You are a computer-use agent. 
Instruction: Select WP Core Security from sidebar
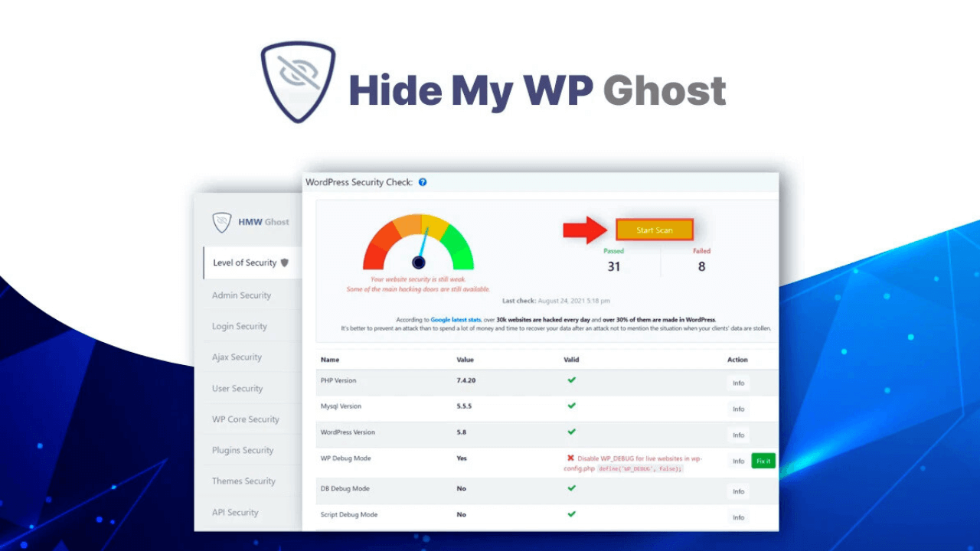245,419
